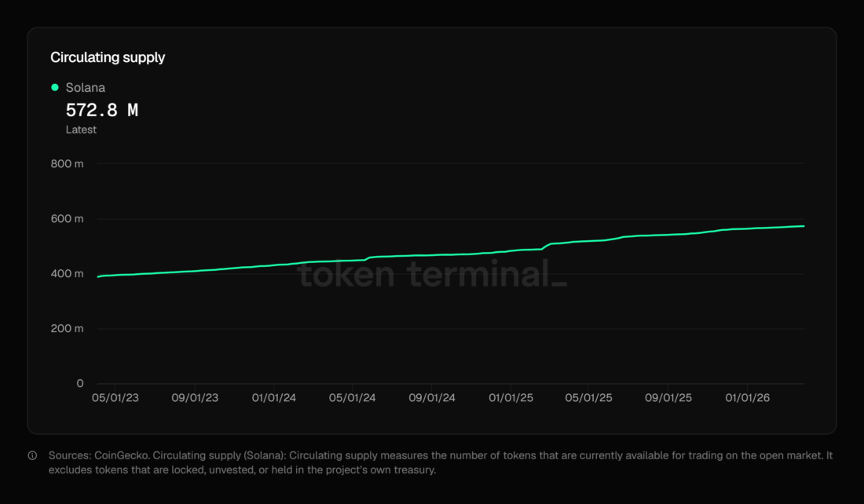864x504 pixels.
Task: Click the 600 m y-axis label
Action: 68,219
